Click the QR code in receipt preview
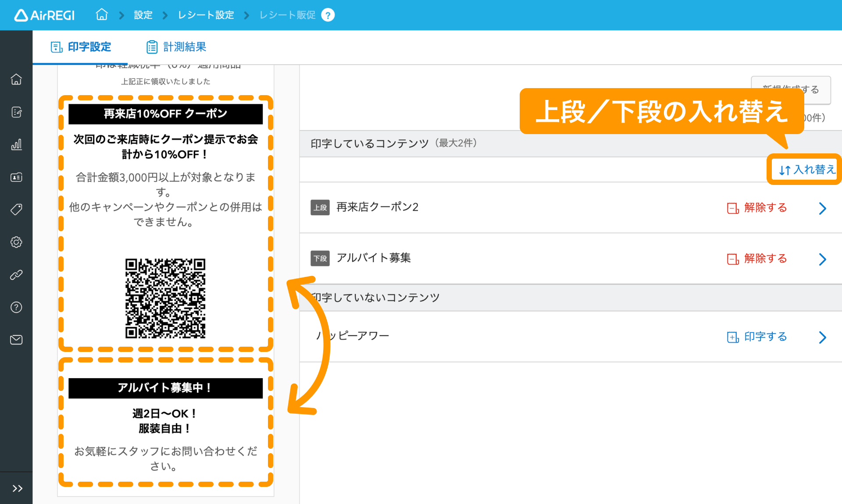The image size is (842, 504). tap(165, 298)
